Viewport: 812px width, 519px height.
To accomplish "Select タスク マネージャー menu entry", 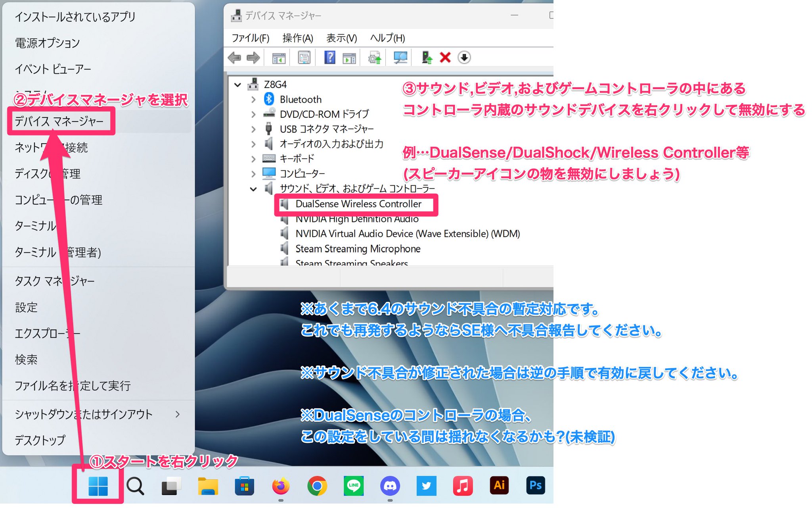I will 97,281.
